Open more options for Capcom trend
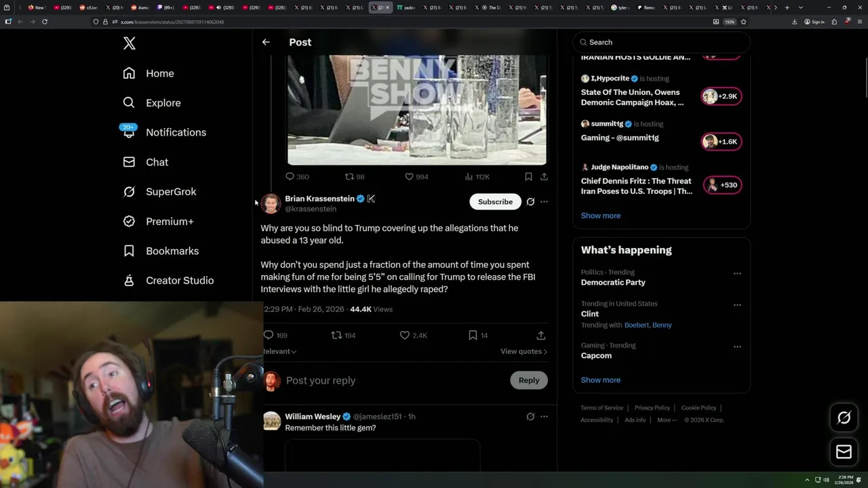This screenshot has height=488, width=868. coord(737,346)
